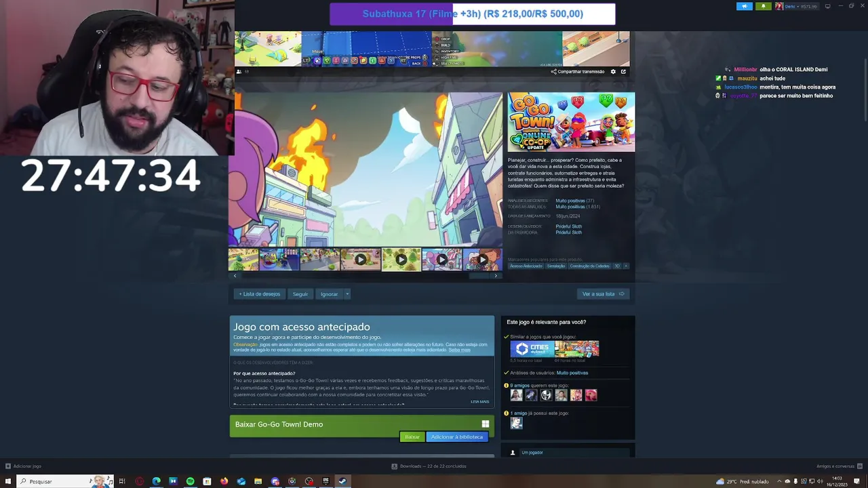
Task: Open the 9 amigos link
Action: pos(520,386)
